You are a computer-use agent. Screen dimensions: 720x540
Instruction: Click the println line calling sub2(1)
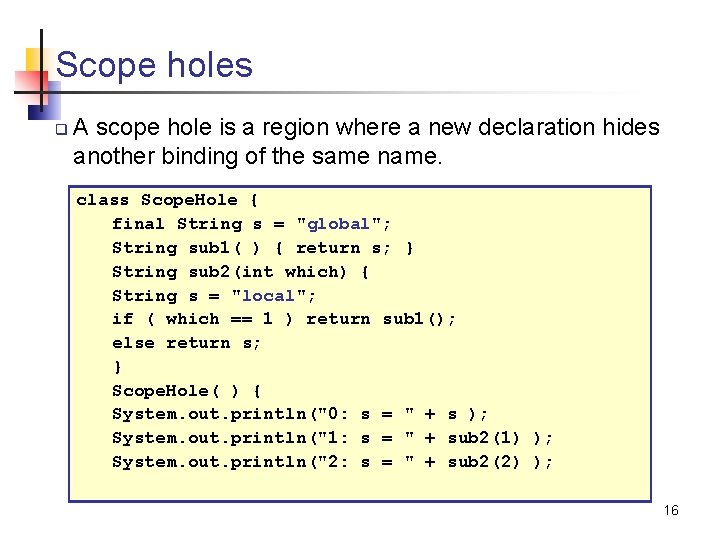tap(332, 438)
